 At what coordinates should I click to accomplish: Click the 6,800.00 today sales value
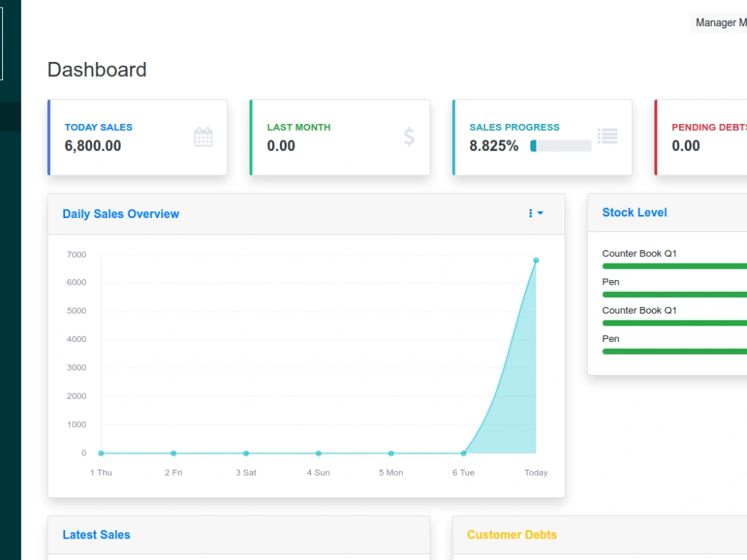tap(93, 146)
